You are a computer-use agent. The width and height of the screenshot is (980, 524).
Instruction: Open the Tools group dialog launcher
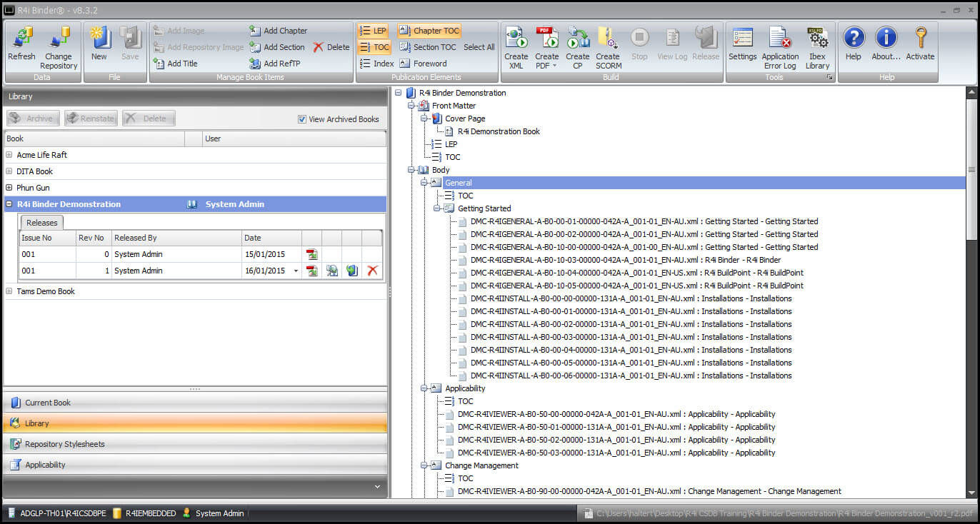pos(829,77)
